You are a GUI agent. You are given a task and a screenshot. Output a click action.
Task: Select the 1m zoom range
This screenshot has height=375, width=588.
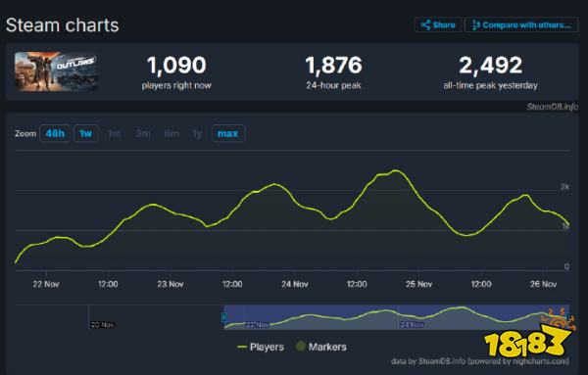pyautogui.click(x=114, y=133)
